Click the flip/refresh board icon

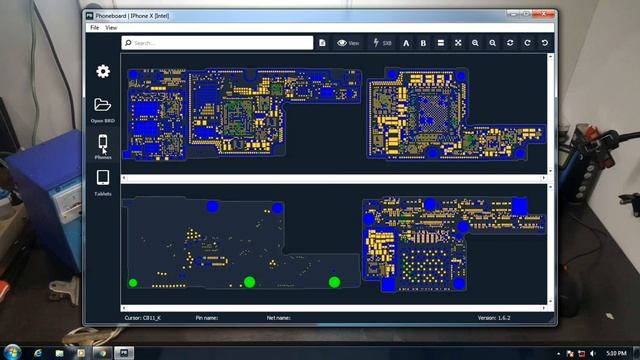pyautogui.click(x=510, y=43)
